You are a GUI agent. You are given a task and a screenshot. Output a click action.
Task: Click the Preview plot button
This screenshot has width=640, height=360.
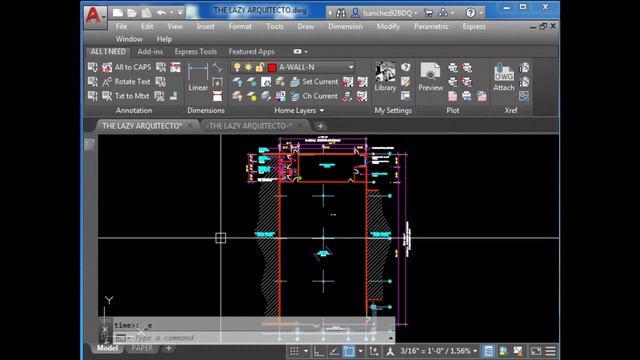(x=430, y=77)
